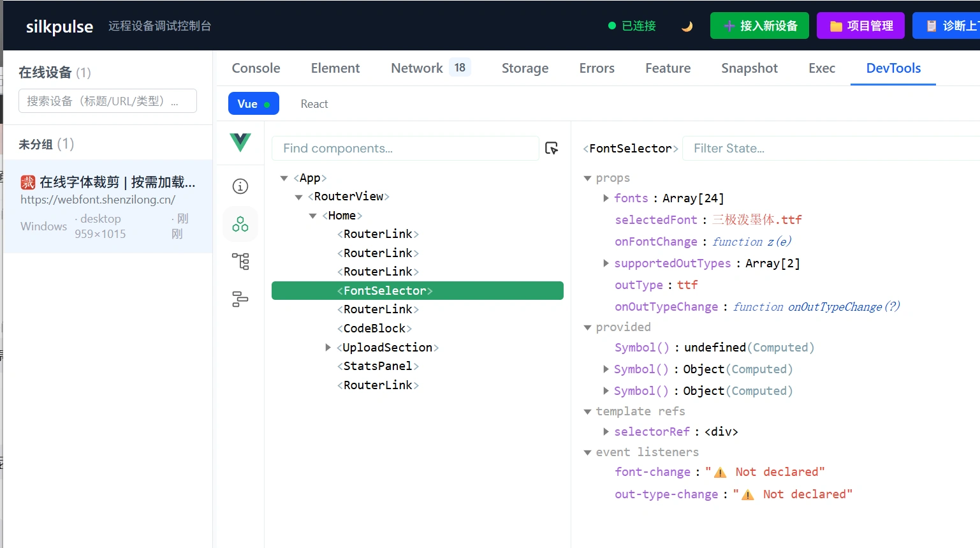Click the selectedFont value 三极泼墨体.ttf
The width and height of the screenshot is (980, 548).
click(757, 220)
